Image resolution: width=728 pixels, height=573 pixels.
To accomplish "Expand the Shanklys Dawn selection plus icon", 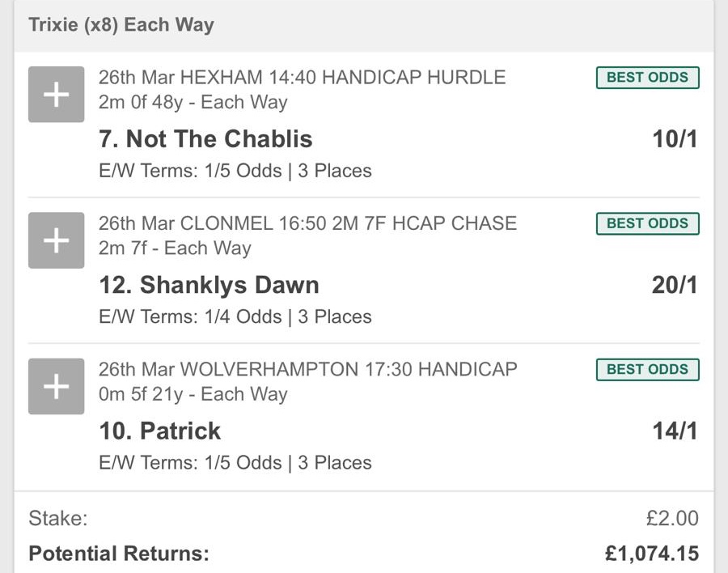I will pyautogui.click(x=56, y=240).
